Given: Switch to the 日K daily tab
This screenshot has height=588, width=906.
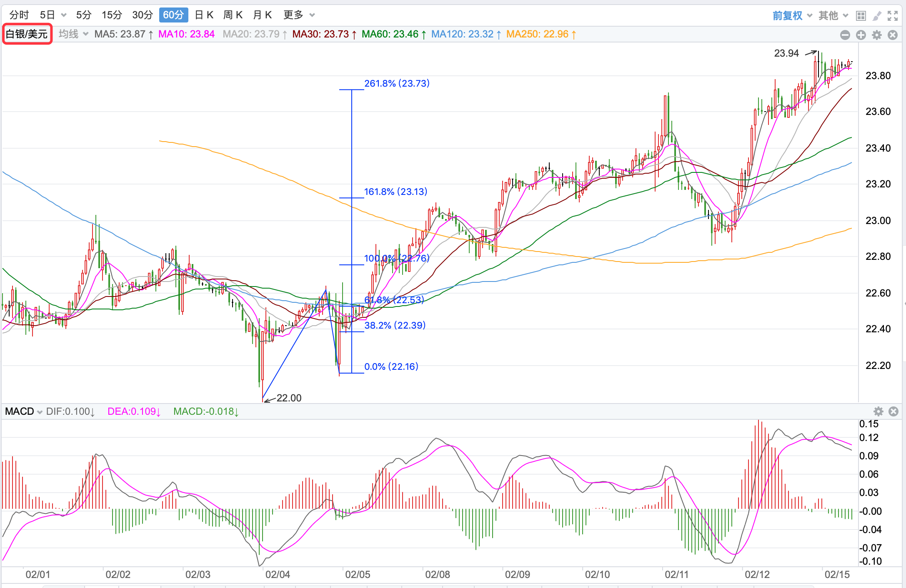Looking at the screenshot, I should point(204,15).
